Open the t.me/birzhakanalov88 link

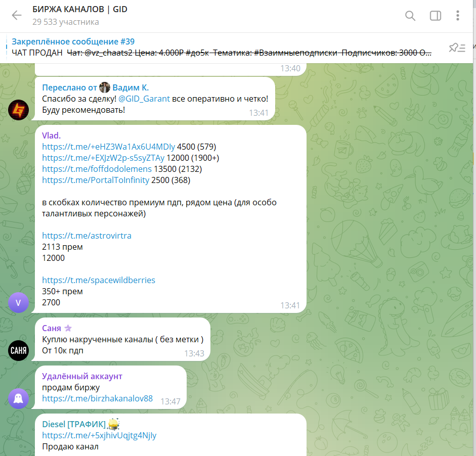98,398
